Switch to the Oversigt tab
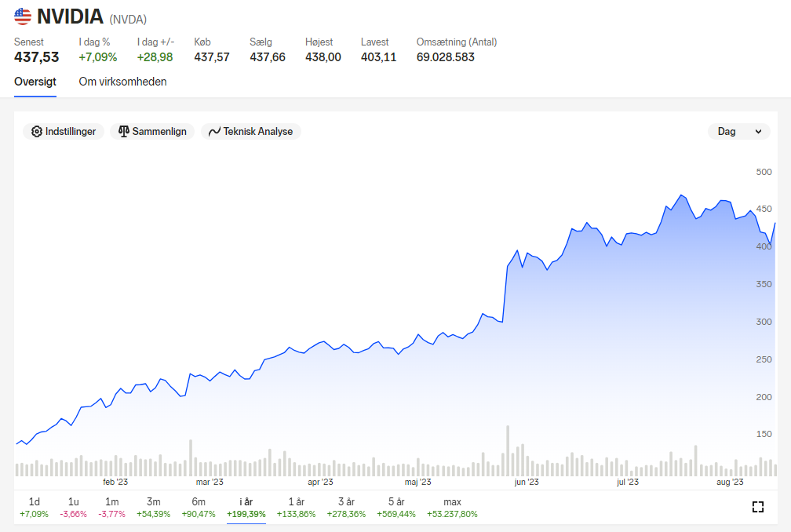 coord(35,82)
